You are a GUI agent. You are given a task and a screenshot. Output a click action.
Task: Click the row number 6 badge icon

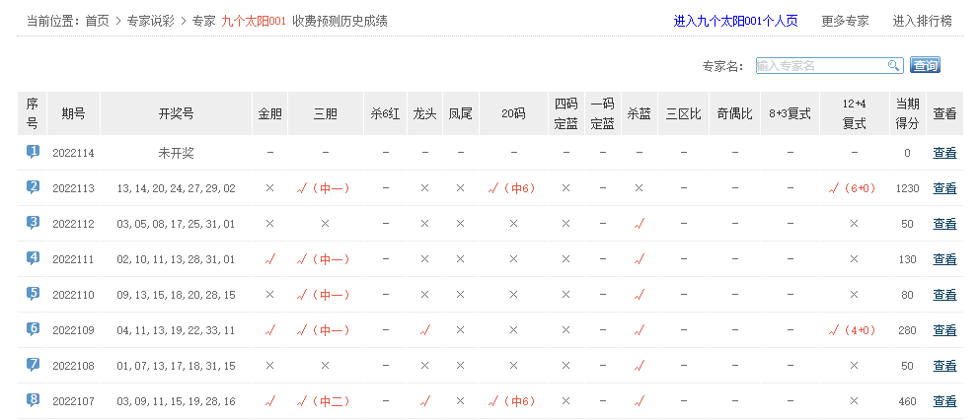[x=33, y=329]
